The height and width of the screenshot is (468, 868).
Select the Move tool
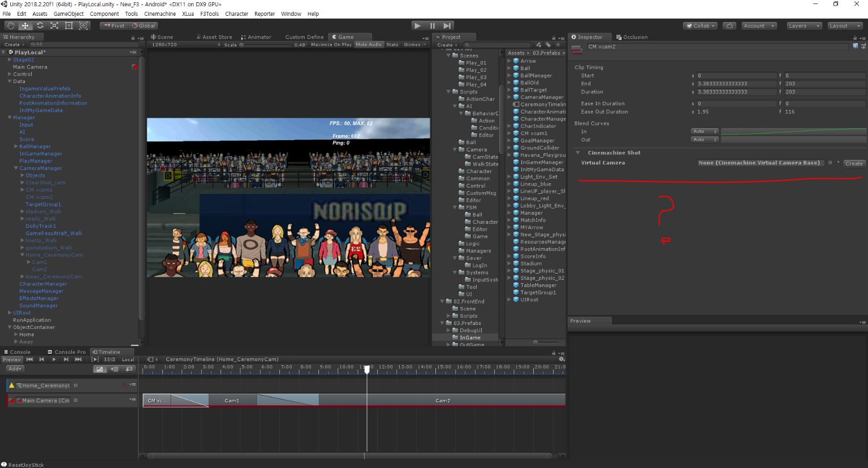(x=25, y=25)
